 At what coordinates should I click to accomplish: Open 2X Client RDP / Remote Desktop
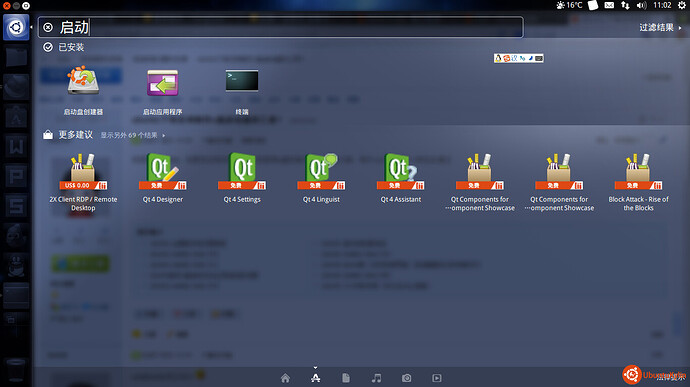pos(83,183)
